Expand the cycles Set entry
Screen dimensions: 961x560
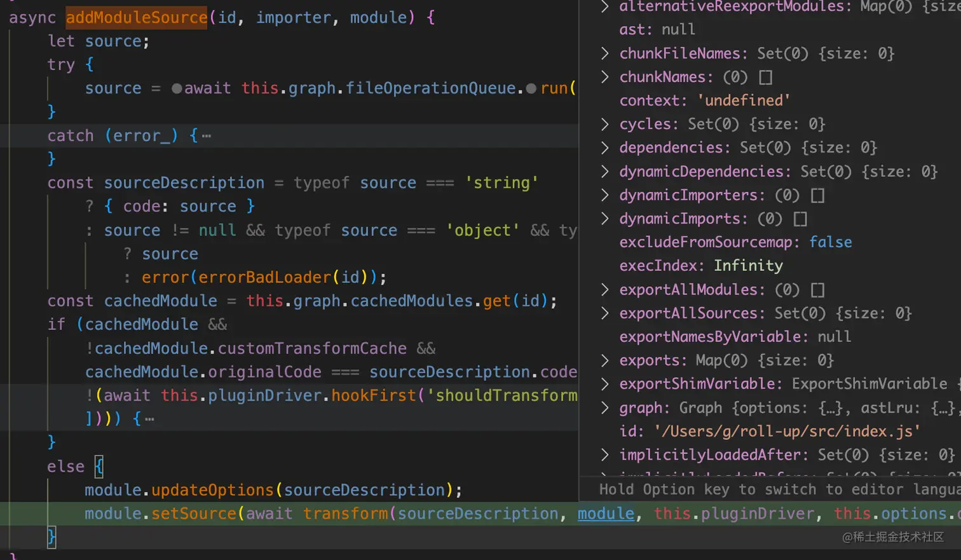[604, 124]
